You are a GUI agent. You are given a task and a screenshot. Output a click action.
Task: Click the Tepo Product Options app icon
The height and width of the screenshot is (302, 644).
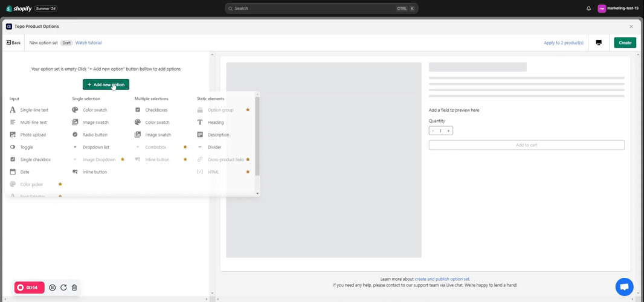click(9, 27)
